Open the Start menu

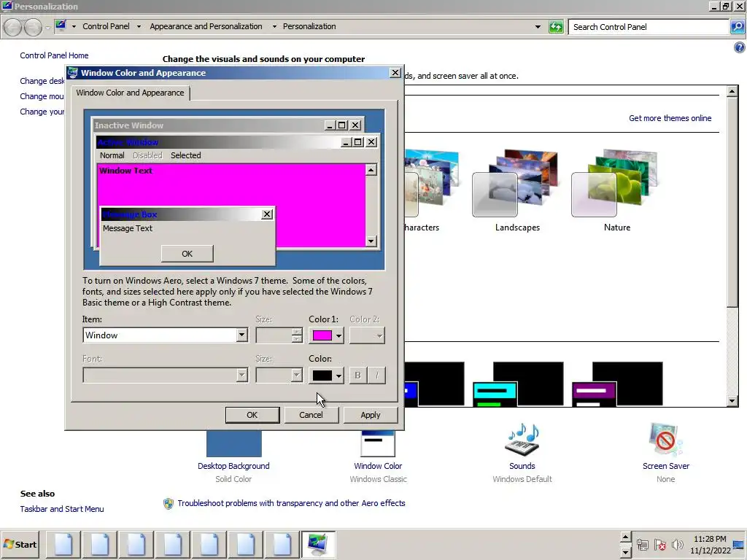tap(20, 544)
